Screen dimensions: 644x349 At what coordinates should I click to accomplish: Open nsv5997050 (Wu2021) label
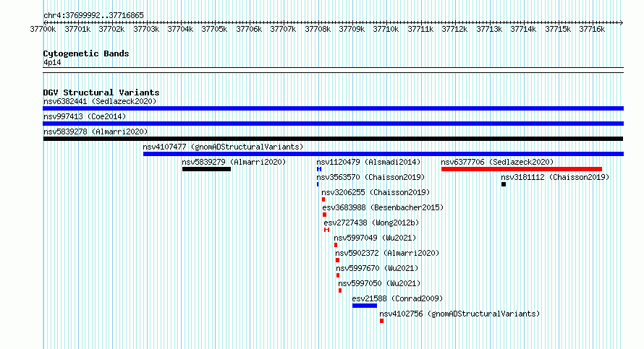click(379, 283)
